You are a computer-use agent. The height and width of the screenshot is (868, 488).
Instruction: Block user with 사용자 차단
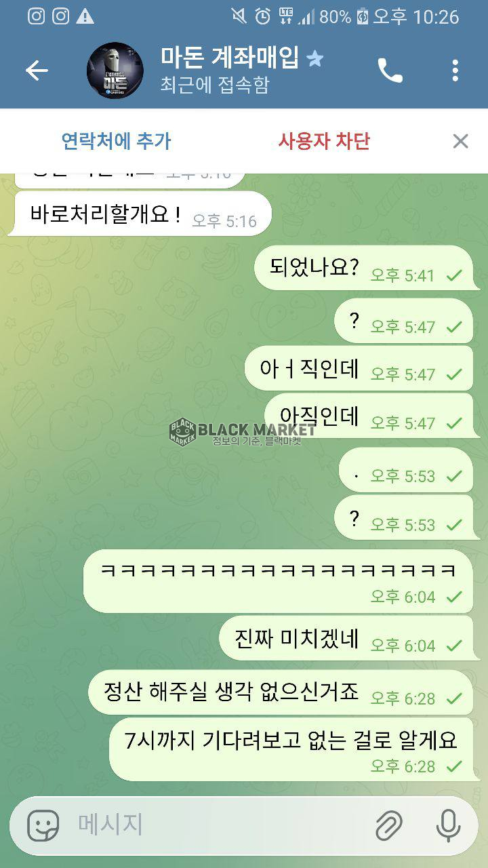tap(324, 141)
